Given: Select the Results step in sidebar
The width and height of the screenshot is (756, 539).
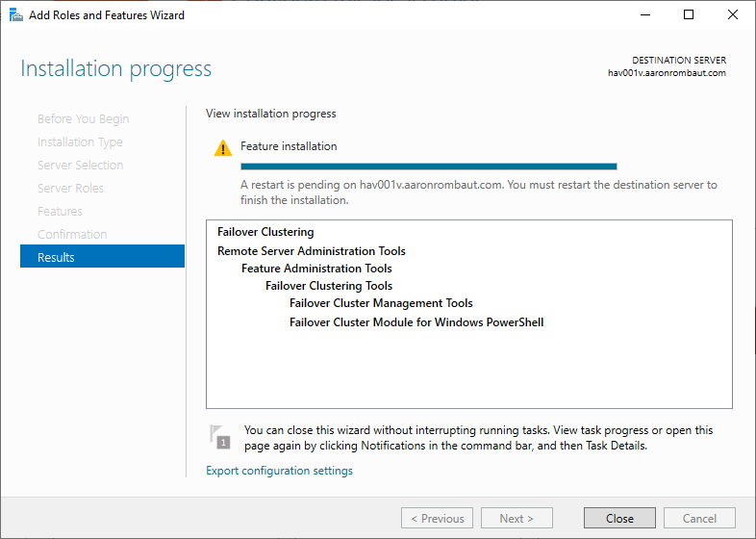Looking at the screenshot, I should click(102, 257).
